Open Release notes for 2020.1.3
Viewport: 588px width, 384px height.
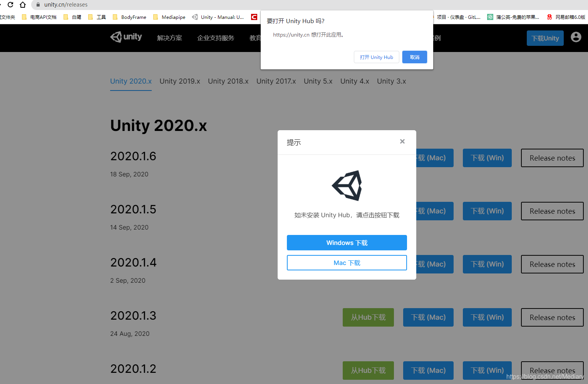(552, 317)
